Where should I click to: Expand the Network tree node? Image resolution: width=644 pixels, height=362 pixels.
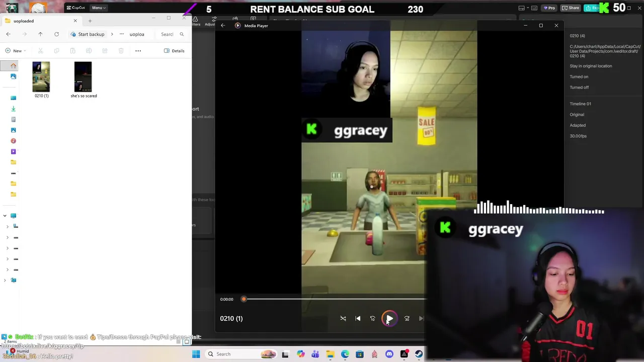tap(5, 280)
